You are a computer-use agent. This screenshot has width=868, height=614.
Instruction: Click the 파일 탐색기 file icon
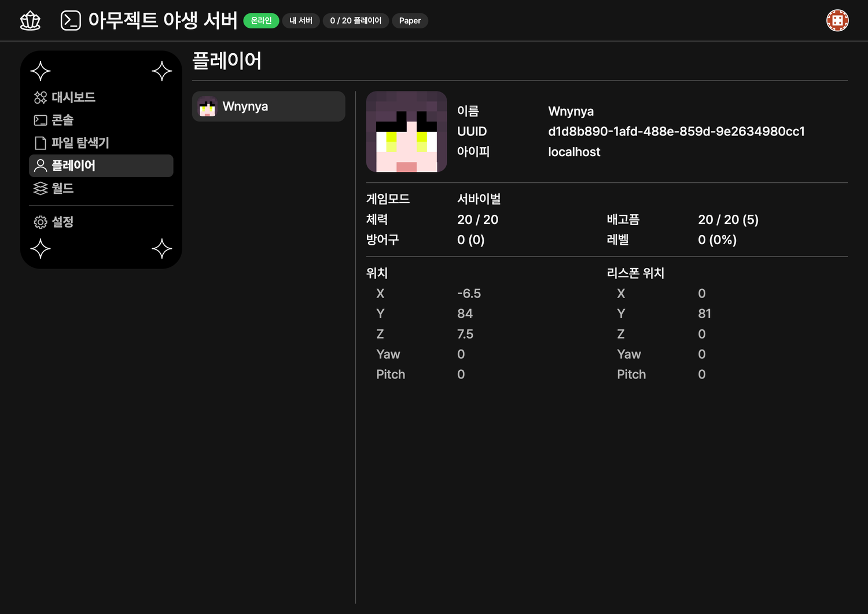pyautogui.click(x=41, y=143)
